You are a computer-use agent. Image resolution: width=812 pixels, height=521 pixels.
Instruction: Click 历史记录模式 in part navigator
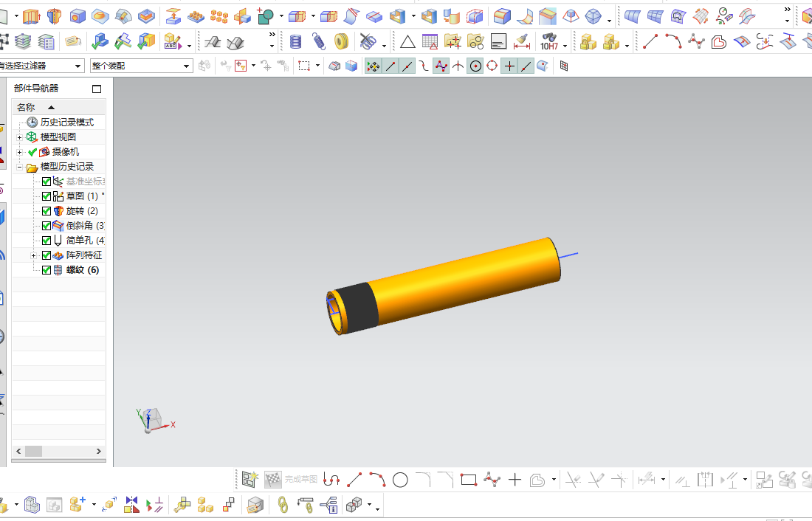[x=66, y=123]
